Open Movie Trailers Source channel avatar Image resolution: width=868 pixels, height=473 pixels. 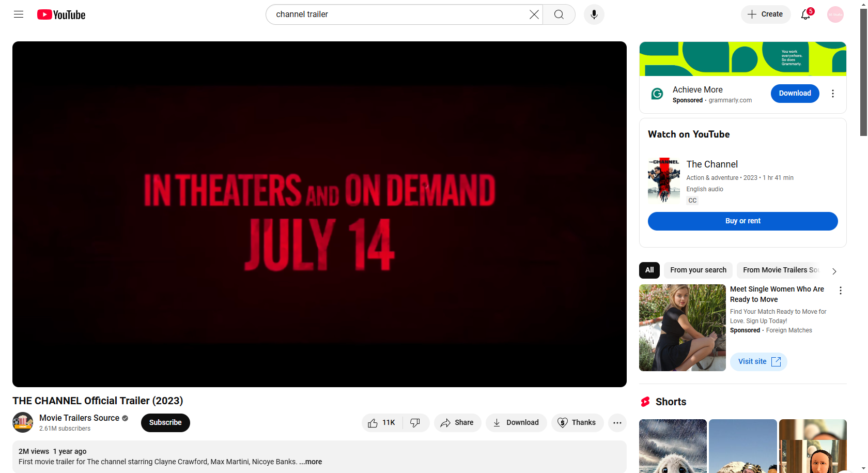[23, 422]
